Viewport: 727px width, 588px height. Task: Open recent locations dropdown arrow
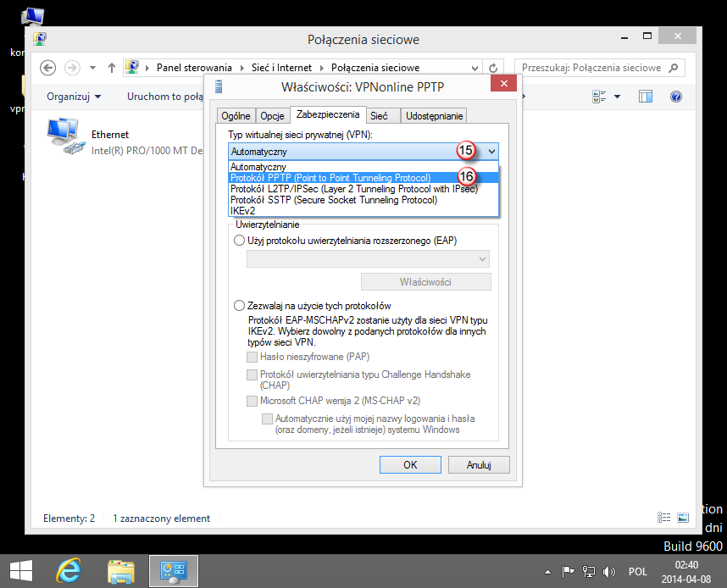point(92,68)
